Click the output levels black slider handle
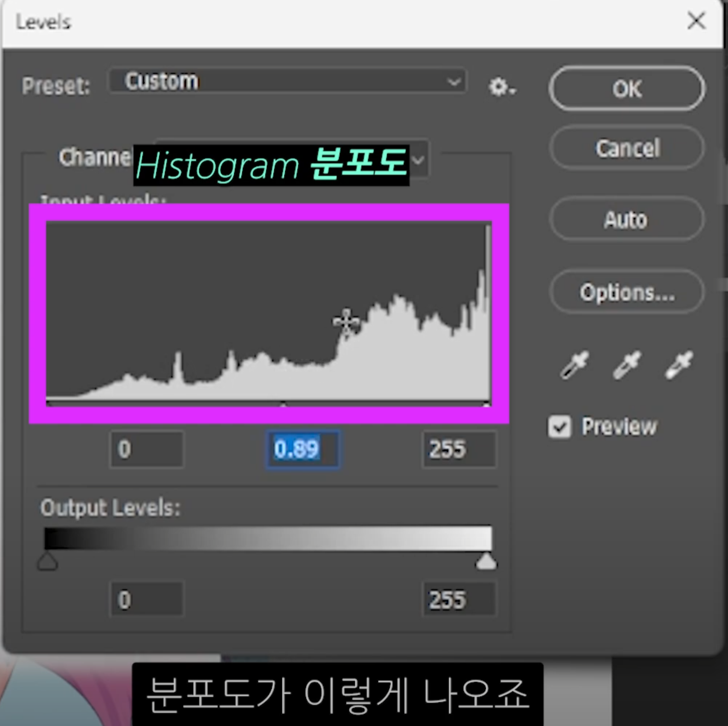 point(47,562)
